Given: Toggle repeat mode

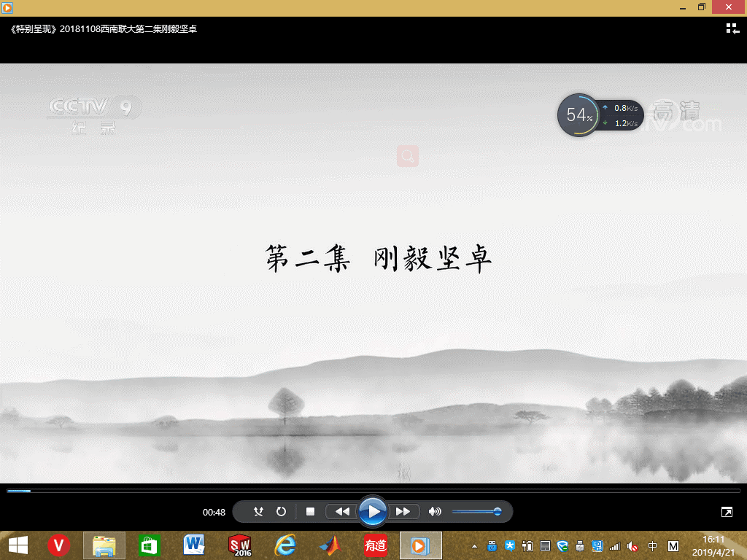Looking at the screenshot, I should tap(281, 512).
